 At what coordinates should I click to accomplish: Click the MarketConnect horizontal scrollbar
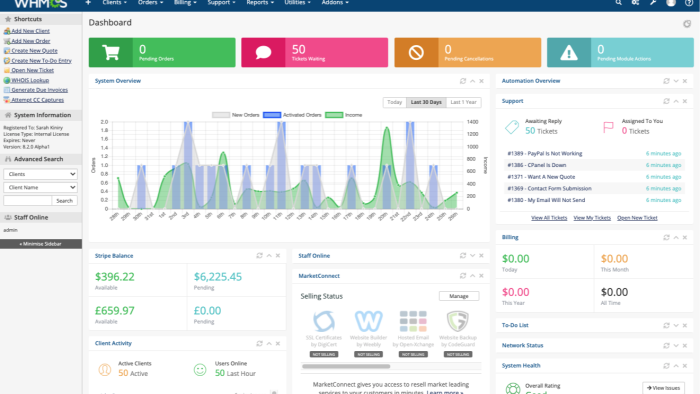point(346,366)
